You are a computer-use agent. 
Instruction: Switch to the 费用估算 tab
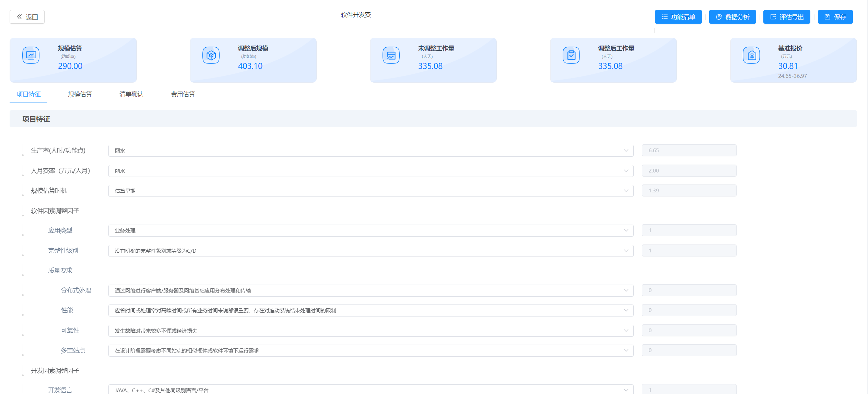click(x=183, y=94)
